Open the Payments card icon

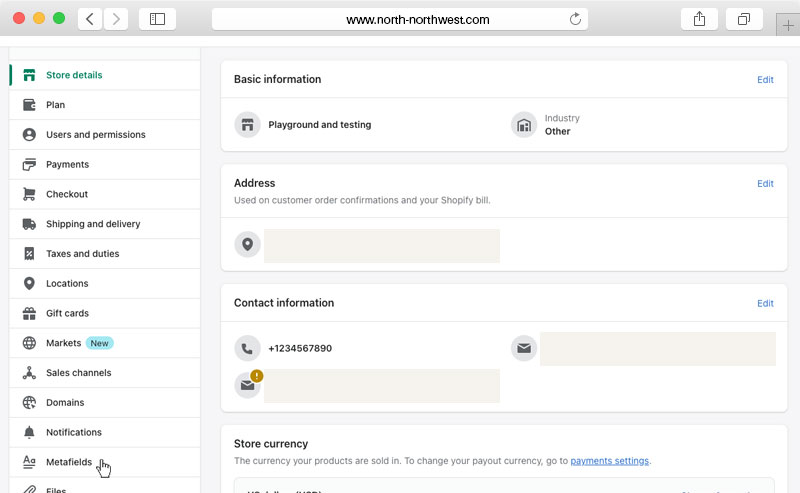click(29, 165)
